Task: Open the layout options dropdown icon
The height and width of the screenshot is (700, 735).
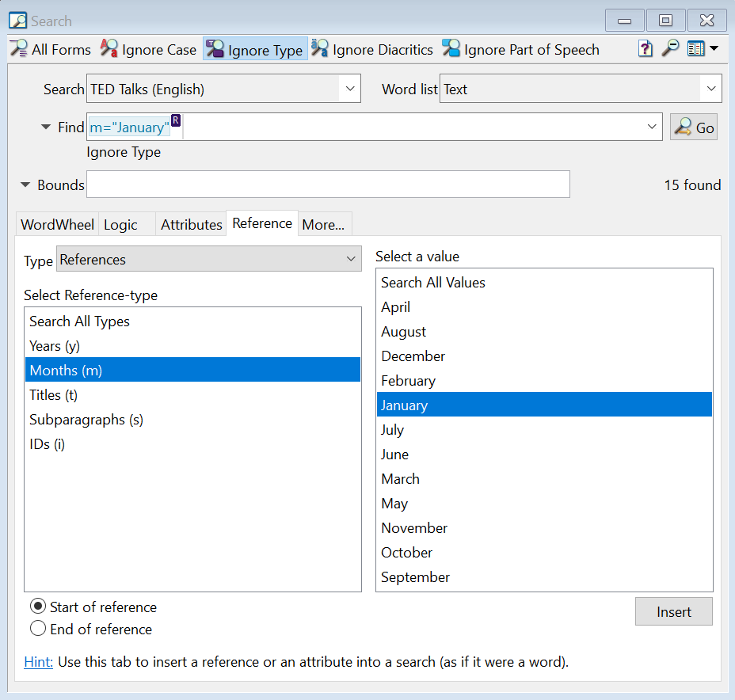Action: [702, 49]
